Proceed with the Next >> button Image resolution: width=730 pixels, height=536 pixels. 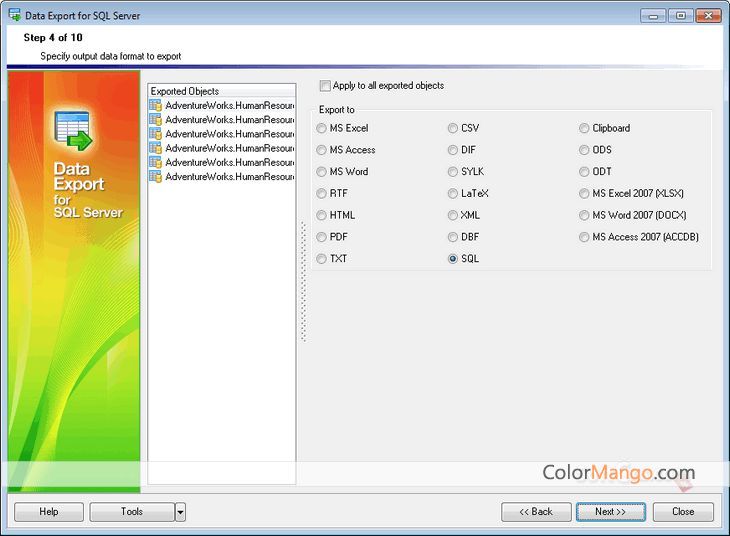[x=611, y=512]
